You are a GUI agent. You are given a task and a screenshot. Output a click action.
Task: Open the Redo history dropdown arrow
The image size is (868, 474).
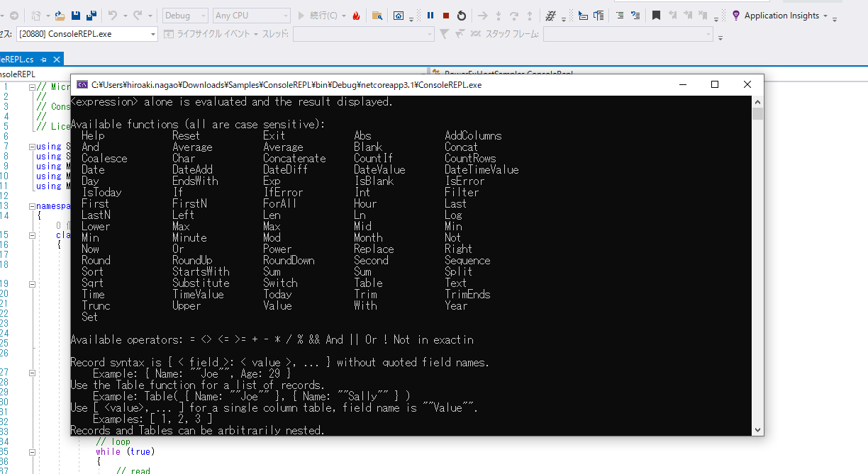(x=150, y=16)
